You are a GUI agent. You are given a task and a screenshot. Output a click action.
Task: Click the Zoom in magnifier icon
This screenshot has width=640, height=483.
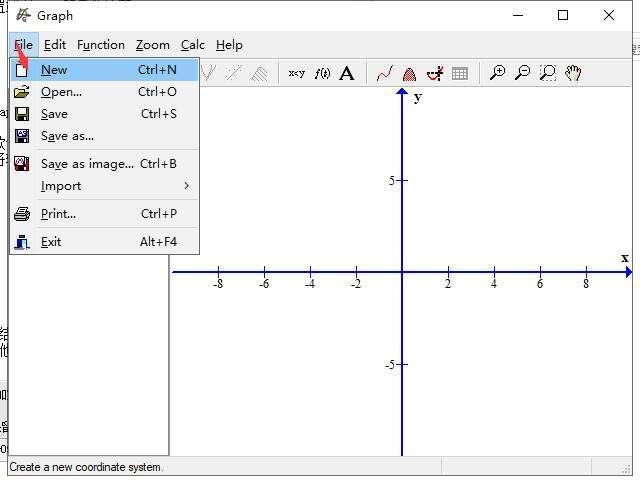click(x=497, y=73)
